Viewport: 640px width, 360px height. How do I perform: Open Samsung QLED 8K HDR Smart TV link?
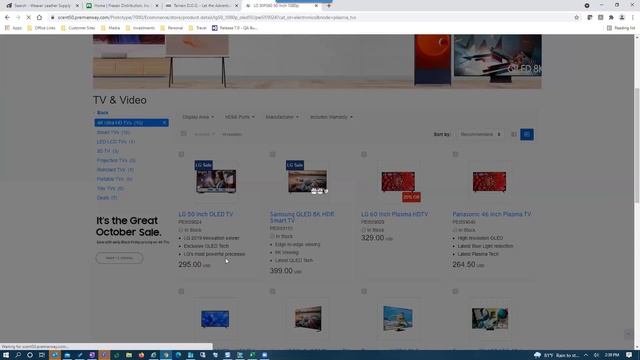[x=302, y=217]
